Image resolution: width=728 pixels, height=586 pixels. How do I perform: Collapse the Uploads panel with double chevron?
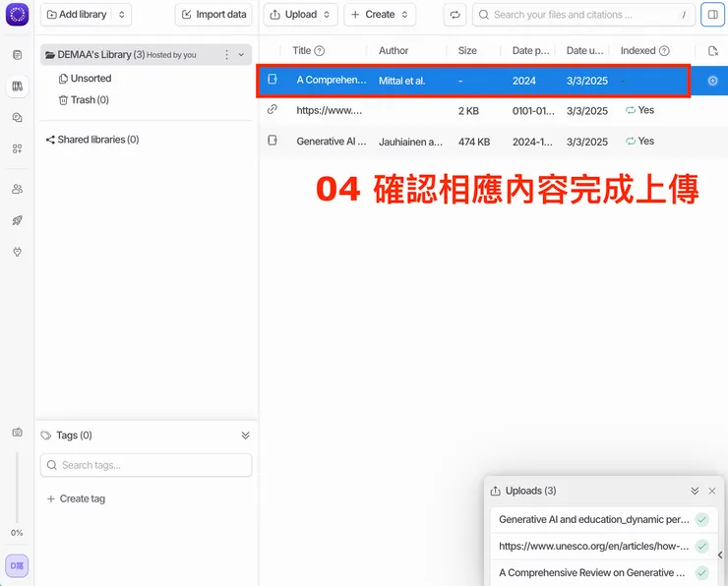click(695, 491)
